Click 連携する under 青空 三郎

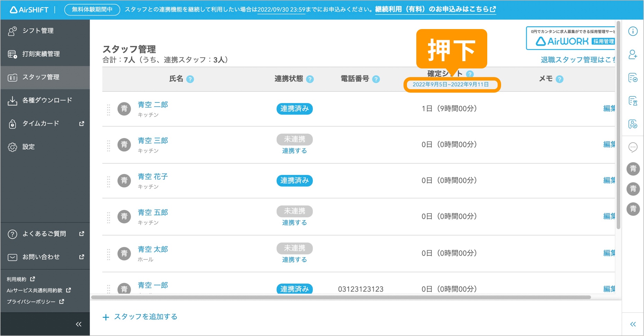click(x=294, y=151)
